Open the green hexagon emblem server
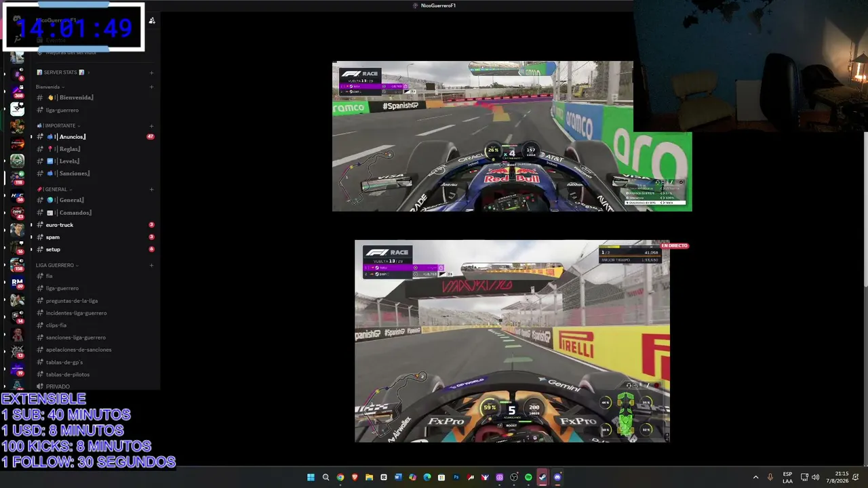Screen dimensions: 868x488 click(x=18, y=161)
